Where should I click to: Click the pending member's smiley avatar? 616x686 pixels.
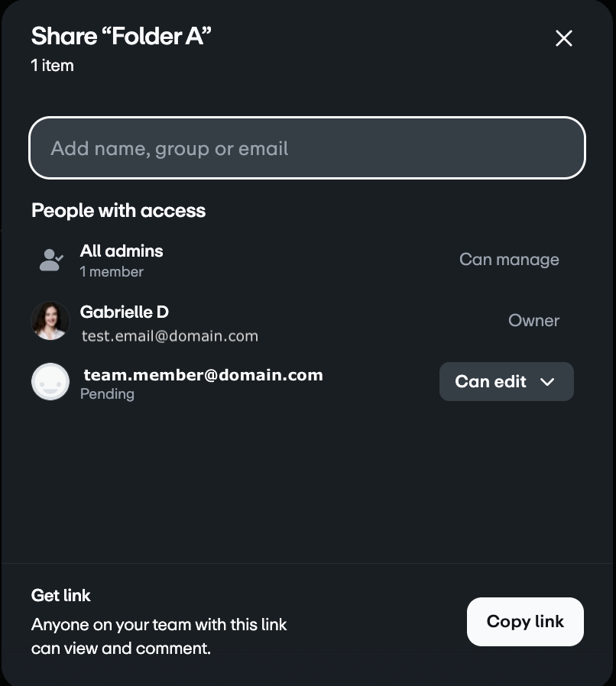(50, 381)
